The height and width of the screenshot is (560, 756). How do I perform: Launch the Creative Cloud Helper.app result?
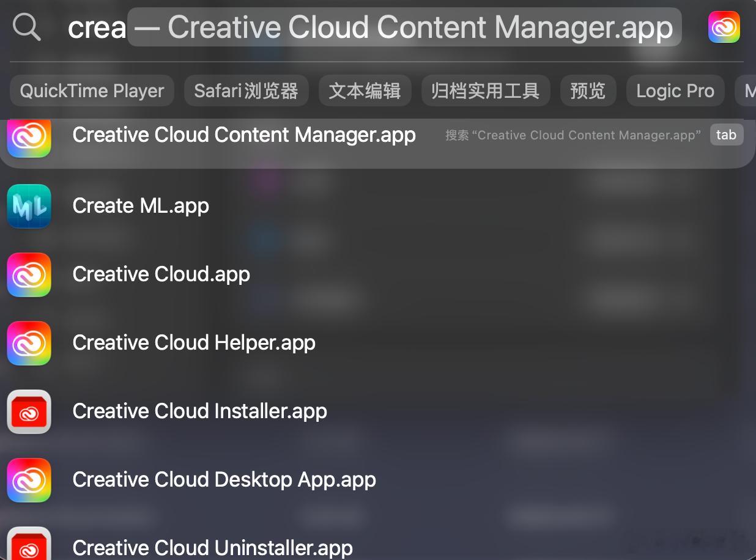[x=378, y=343]
